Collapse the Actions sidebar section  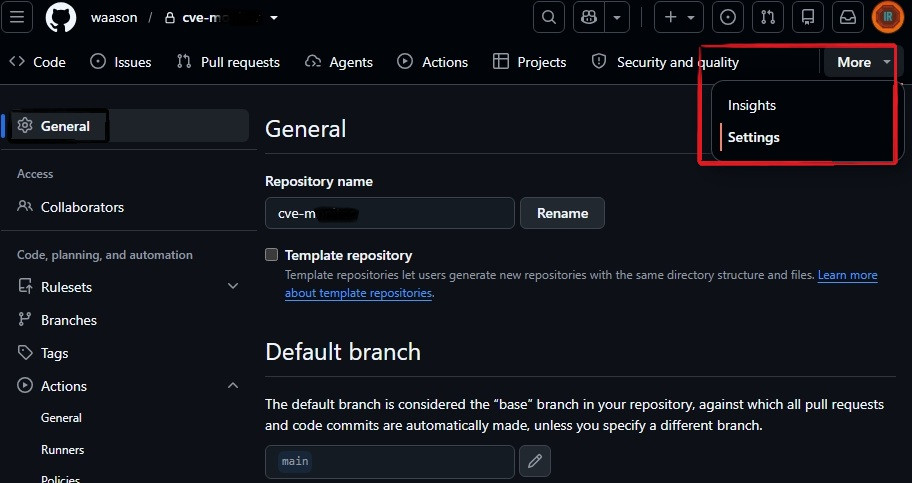point(233,385)
